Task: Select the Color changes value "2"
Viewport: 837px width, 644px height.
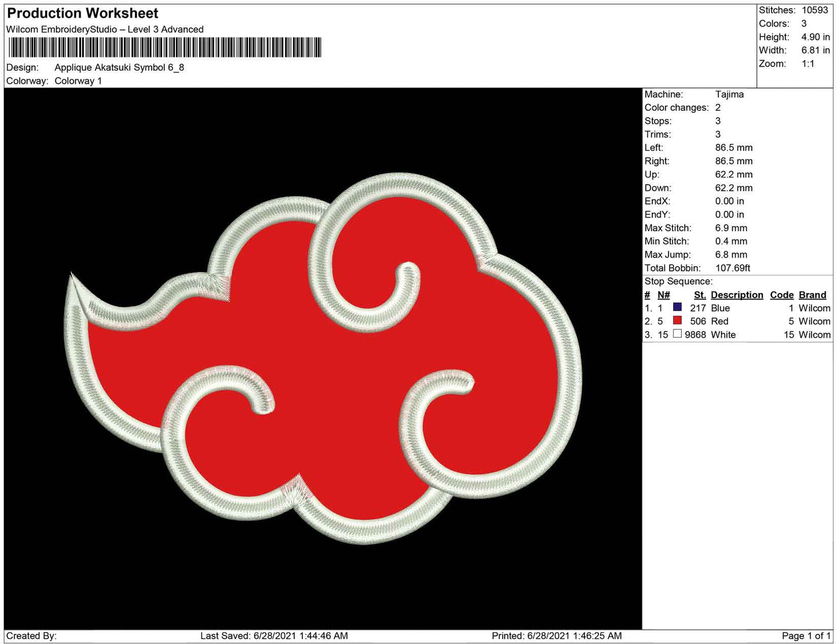Action: coord(718,108)
